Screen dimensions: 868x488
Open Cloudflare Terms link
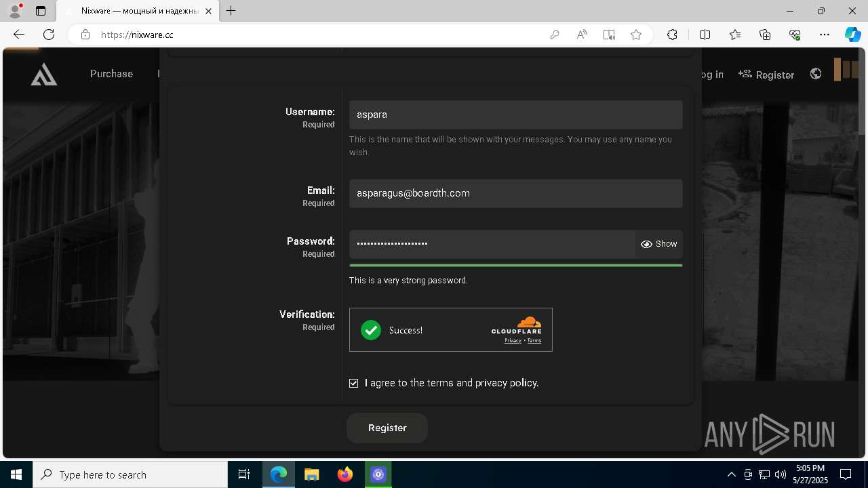click(534, 340)
